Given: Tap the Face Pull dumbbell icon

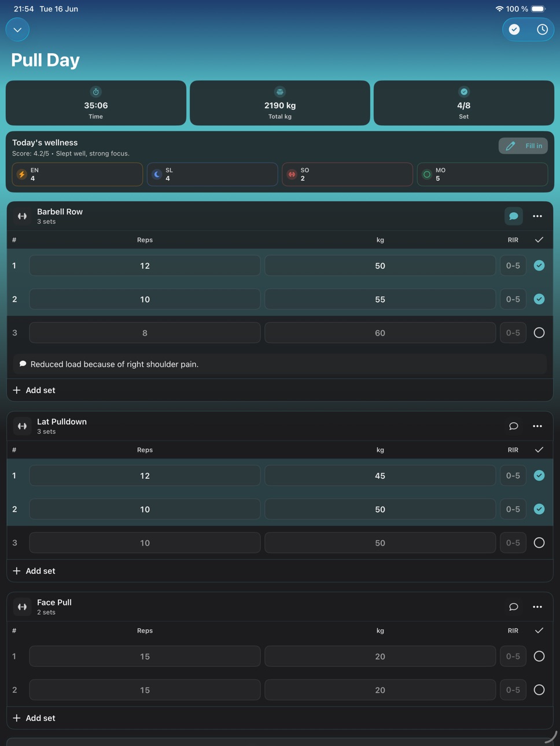Looking at the screenshot, I should [x=22, y=607].
